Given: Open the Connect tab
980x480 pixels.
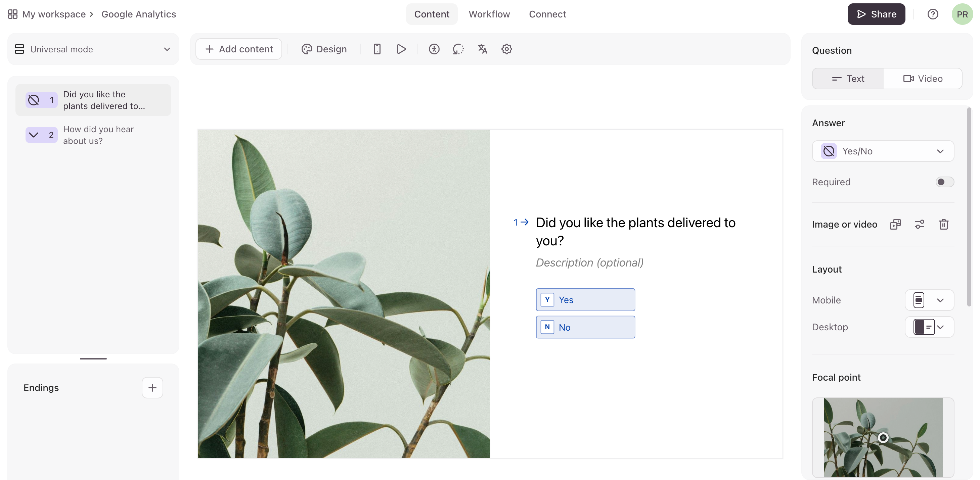Looking at the screenshot, I should (x=547, y=14).
